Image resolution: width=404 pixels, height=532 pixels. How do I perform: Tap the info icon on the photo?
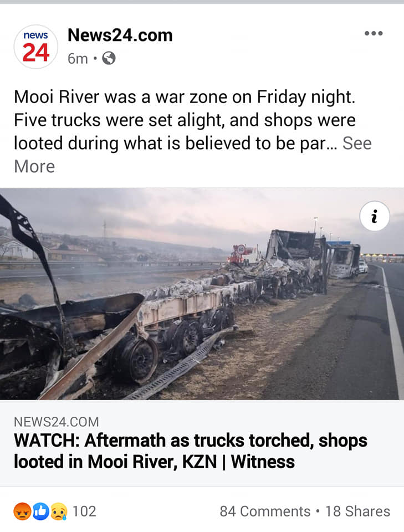(x=375, y=216)
